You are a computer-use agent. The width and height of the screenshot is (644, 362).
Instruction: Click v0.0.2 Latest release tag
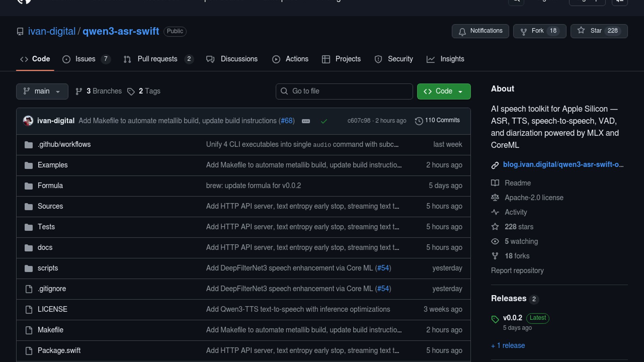[513, 318]
